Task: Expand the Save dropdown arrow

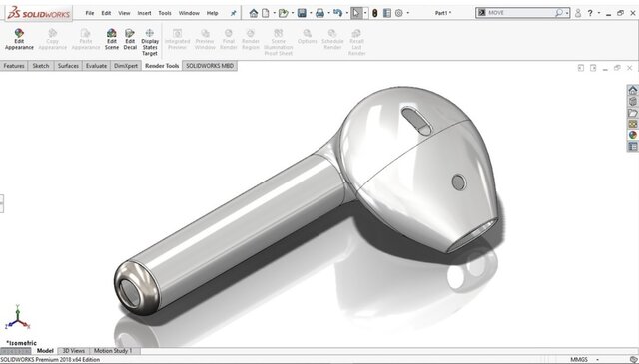Action: pos(311,13)
